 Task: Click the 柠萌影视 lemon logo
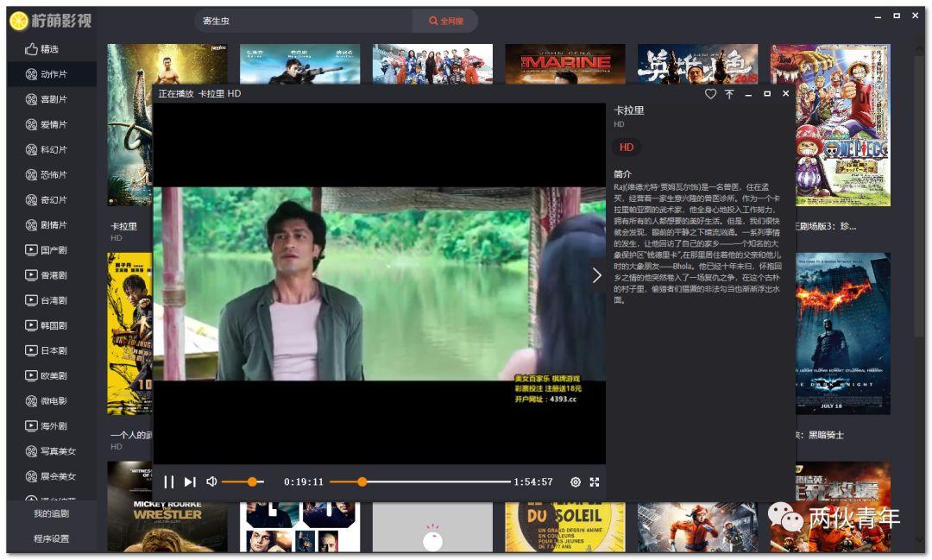(x=51, y=21)
